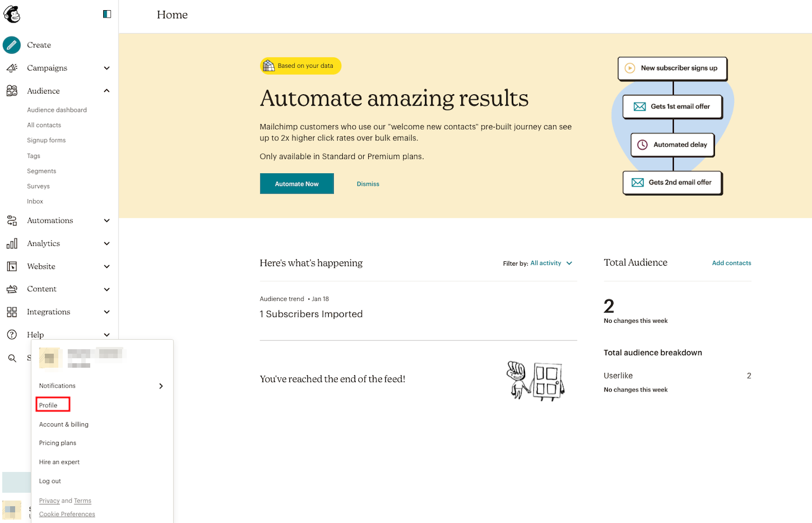Viewport: 812px width, 523px height.
Task: Click the Search magnifier icon
Action: pyautogui.click(x=12, y=358)
